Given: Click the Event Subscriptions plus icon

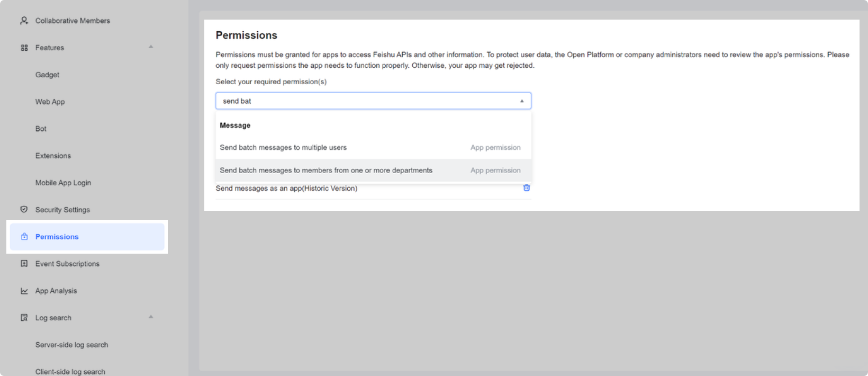Looking at the screenshot, I should [x=24, y=264].
